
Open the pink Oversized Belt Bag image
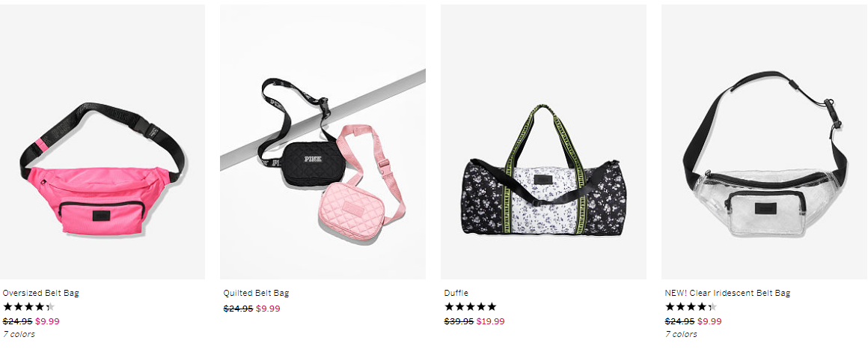pos(103,142)
